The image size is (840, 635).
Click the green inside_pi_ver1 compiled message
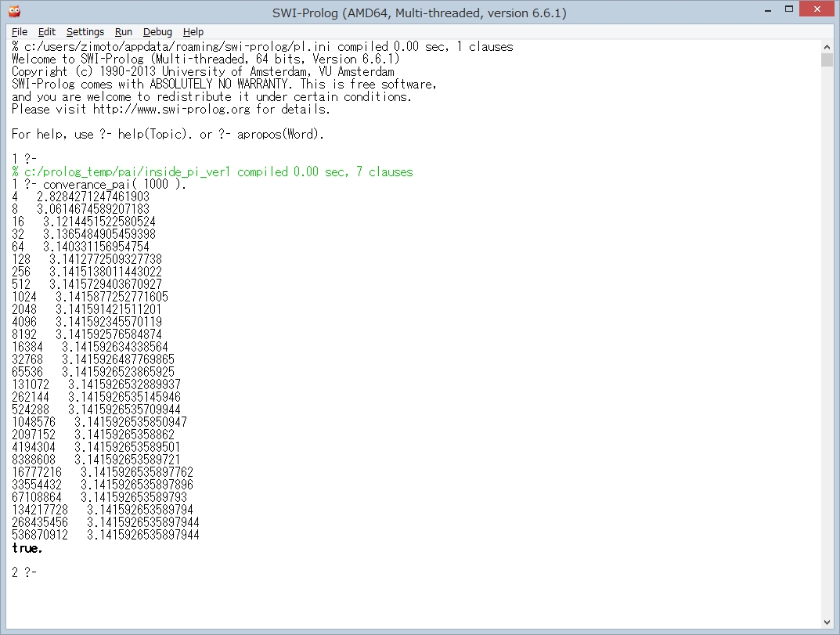[x=213, y=171]
